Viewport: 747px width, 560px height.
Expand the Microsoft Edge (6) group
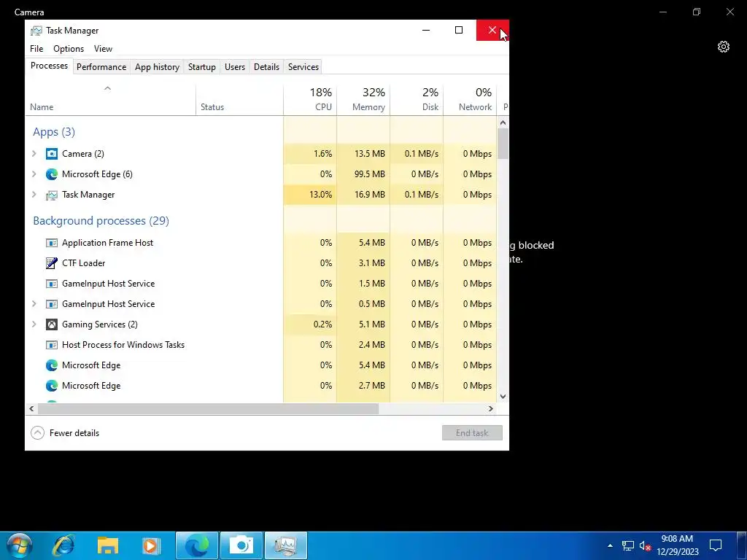pos(34,174)
